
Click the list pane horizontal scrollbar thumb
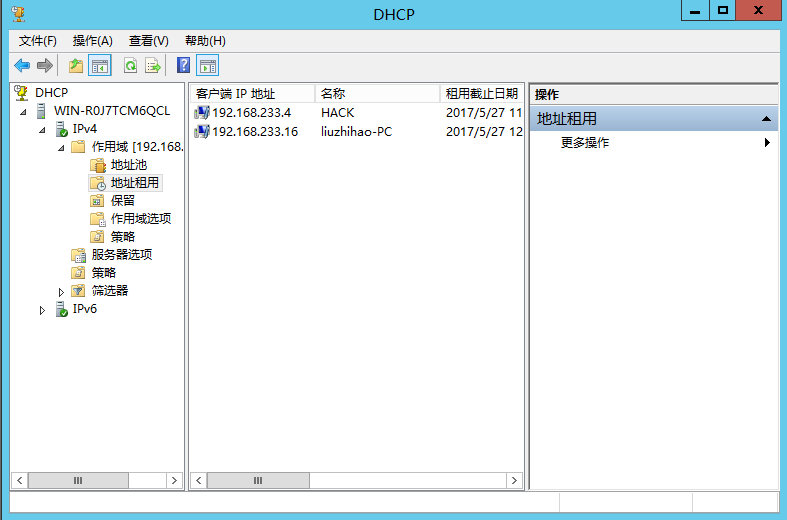click(257, 481)
